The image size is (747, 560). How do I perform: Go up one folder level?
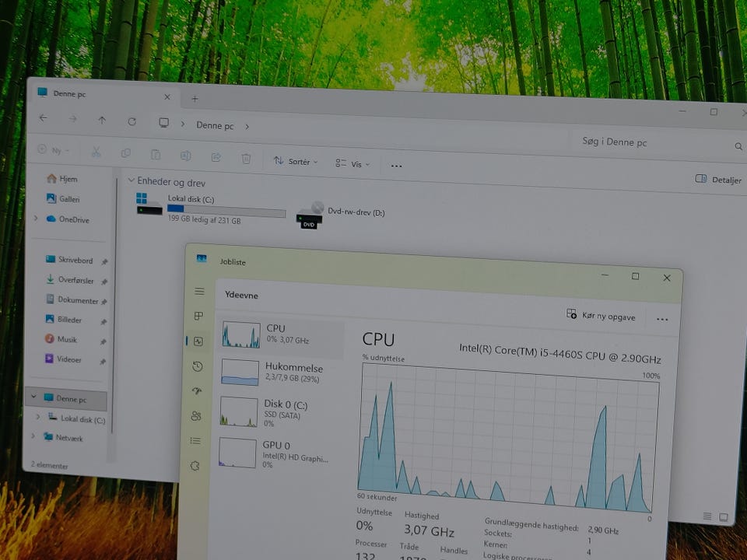click(x=102, y=120)
